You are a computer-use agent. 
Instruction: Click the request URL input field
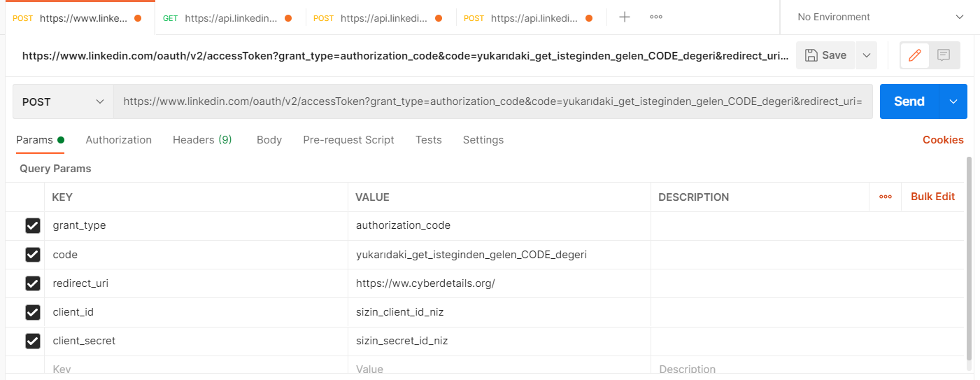point(493,101)
